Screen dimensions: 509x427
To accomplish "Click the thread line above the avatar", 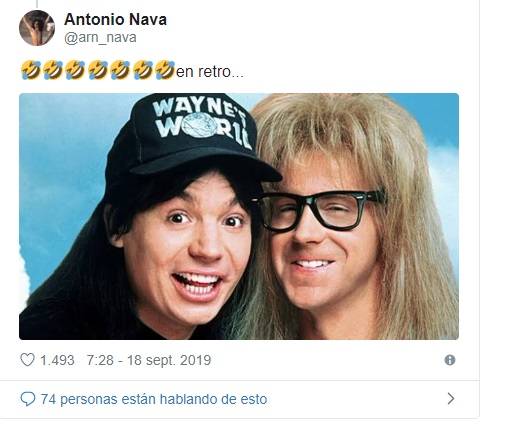I will tap(37, 4).
